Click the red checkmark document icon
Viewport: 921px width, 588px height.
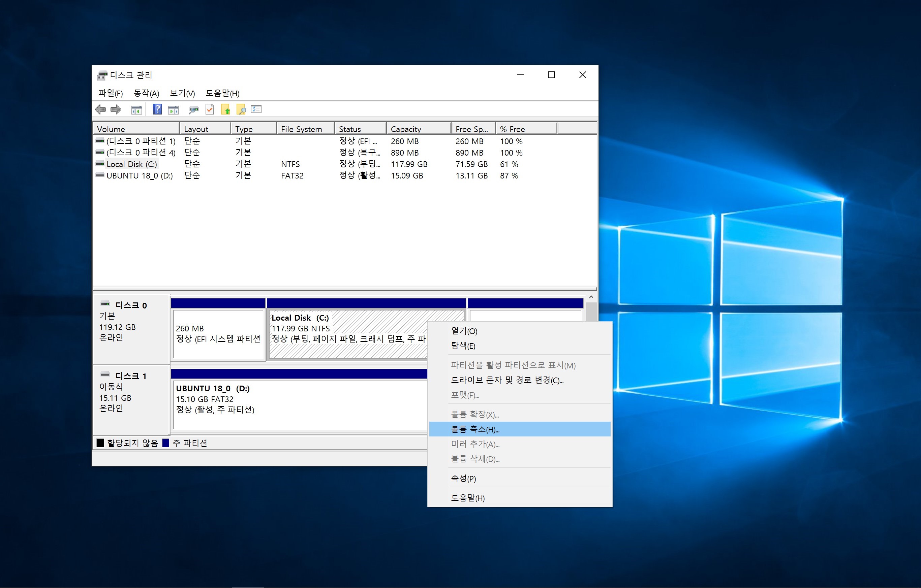pyautogui.click(x=210, y=109)
